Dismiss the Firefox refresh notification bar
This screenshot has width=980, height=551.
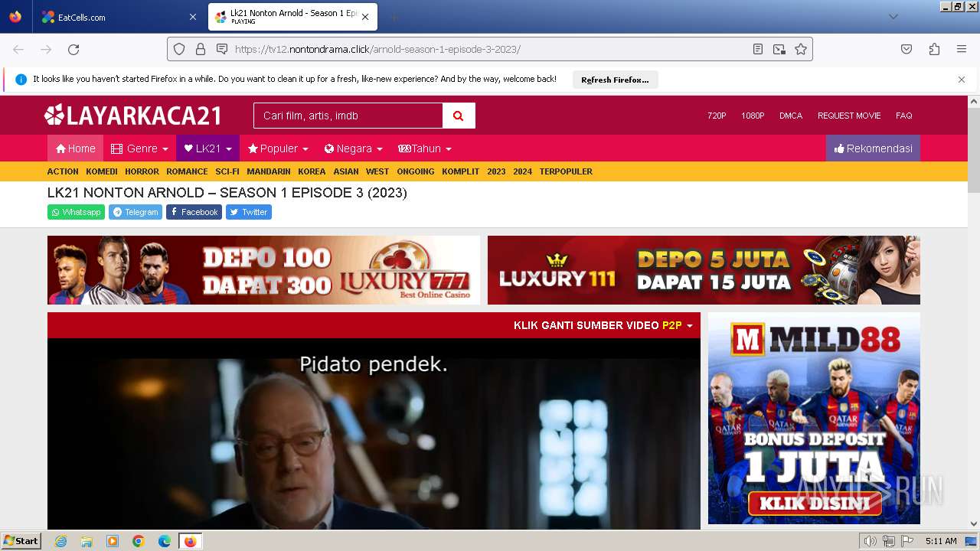[x=962, y=80]
